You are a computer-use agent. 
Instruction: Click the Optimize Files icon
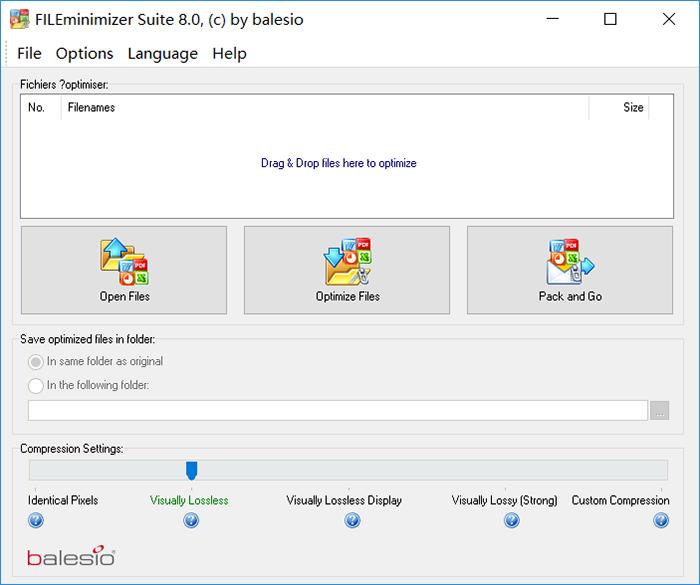[x=347, y=262]
